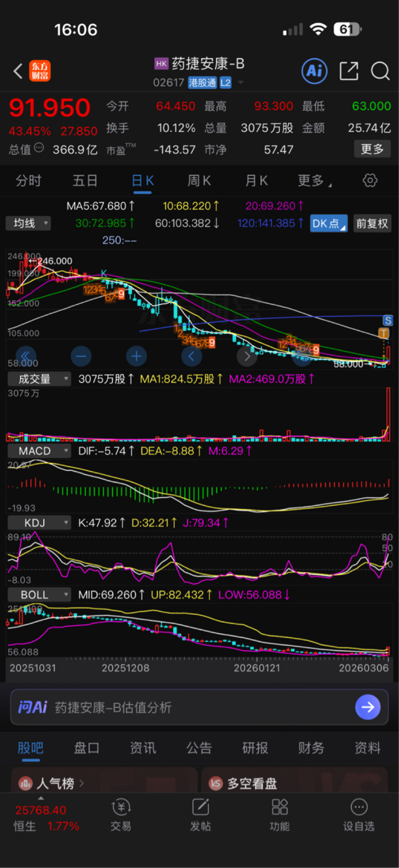Screen dimensions: 399x868
Task: Tap the 60:103.382 moving average value
Action: pyautogui.click(x=187, y=223)
